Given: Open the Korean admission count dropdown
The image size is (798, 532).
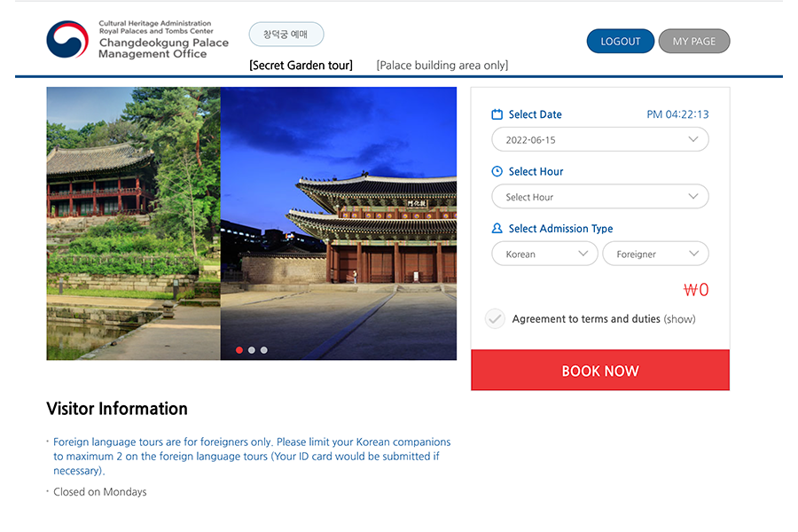Looking at the screenshot, I should point(545,254).
